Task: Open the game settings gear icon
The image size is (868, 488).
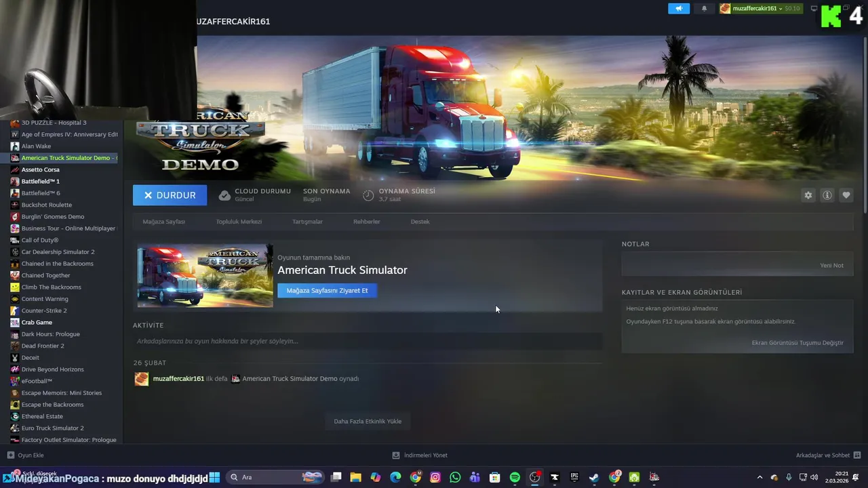Action: tap(808, 195)
